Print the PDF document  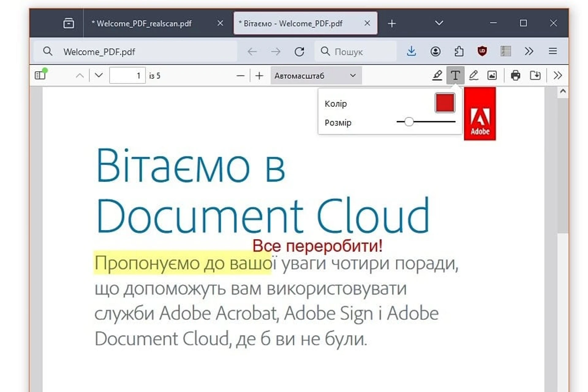(516, 75)
